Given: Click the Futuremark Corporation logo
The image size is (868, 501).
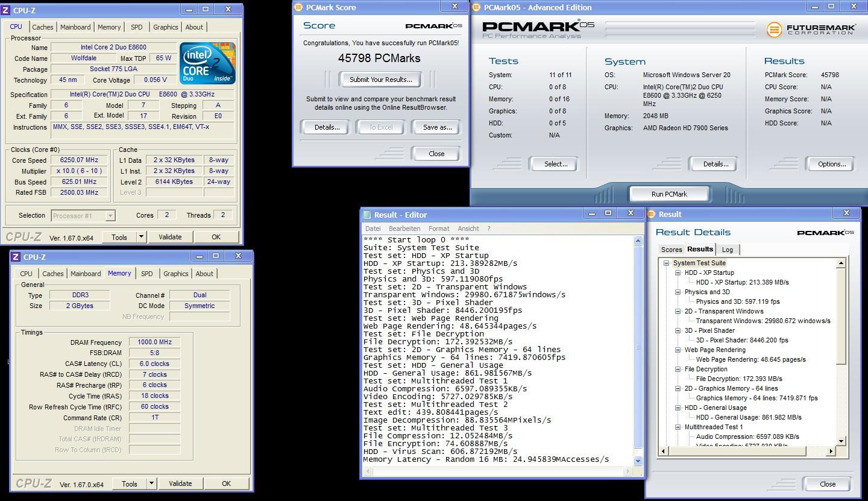Looking at the screenshot, I should coord(811,30).
